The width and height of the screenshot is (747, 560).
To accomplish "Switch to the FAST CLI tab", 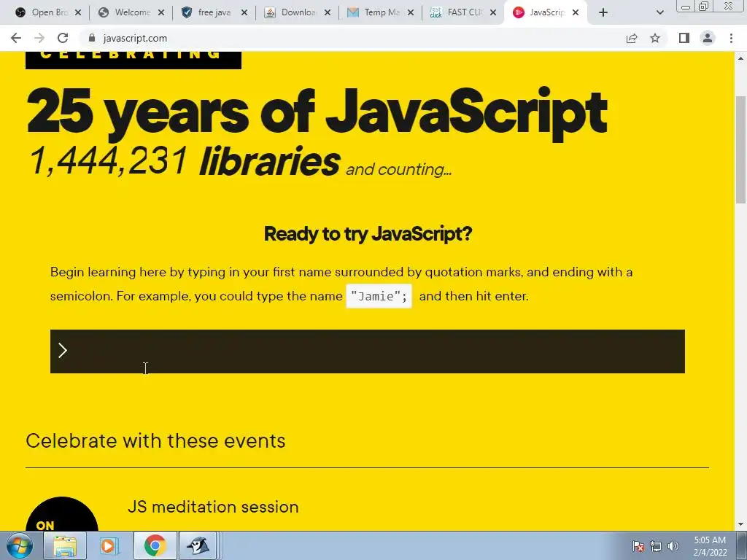I will pyautogui.click(x=463, y=12).
